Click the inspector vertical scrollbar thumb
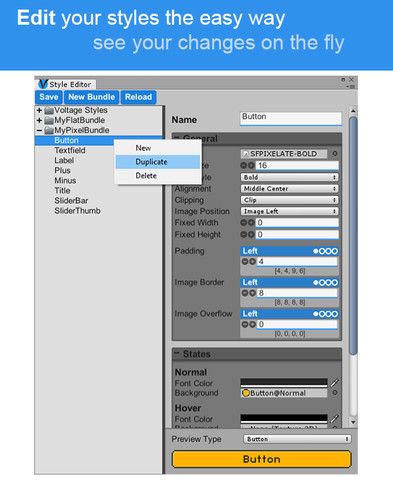This screenshot has width=393, height=480. coord(353,235)
